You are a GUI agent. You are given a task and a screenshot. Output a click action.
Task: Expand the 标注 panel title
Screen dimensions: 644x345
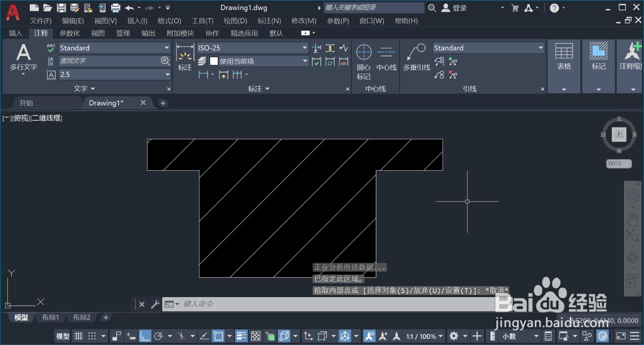click(259, 89)
